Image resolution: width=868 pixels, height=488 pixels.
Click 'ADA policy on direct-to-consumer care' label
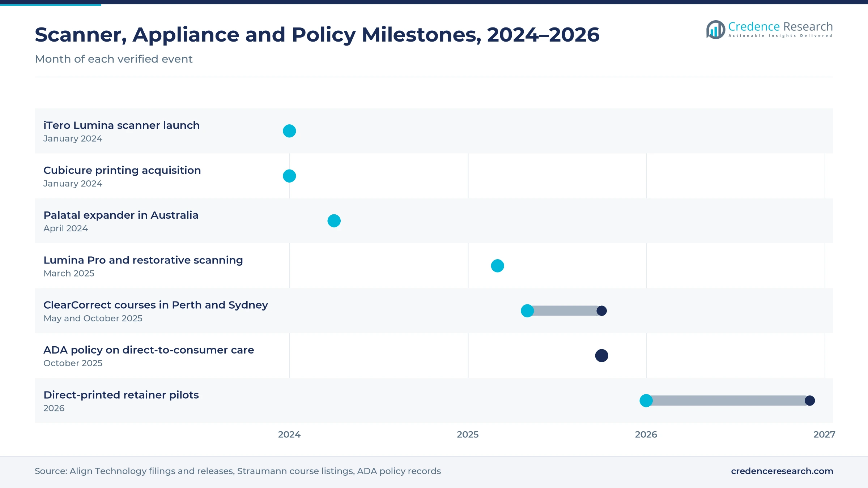pos(149,350)
